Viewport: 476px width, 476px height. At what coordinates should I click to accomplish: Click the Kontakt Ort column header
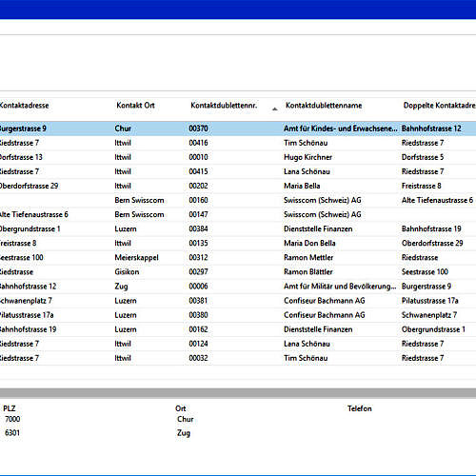135,106
